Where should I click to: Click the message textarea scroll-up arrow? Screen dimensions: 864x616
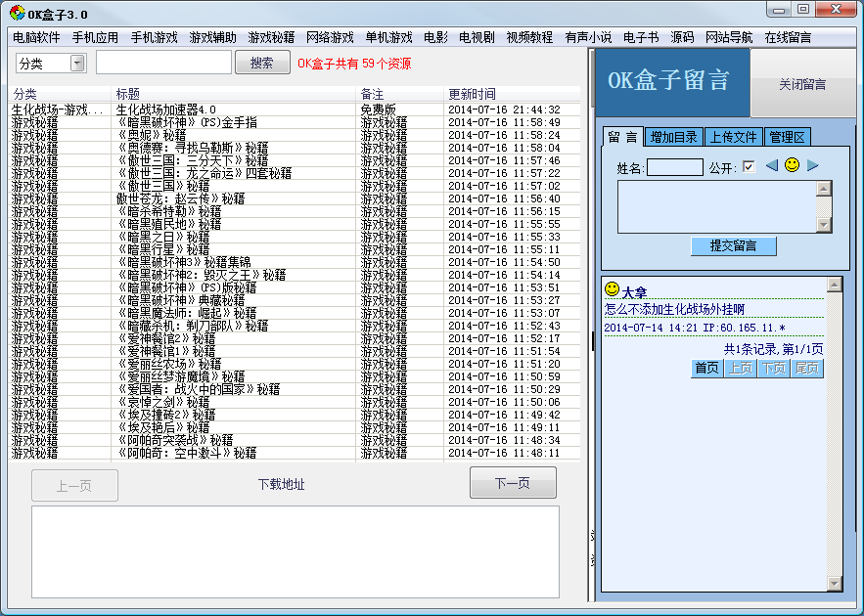[823, 188]
